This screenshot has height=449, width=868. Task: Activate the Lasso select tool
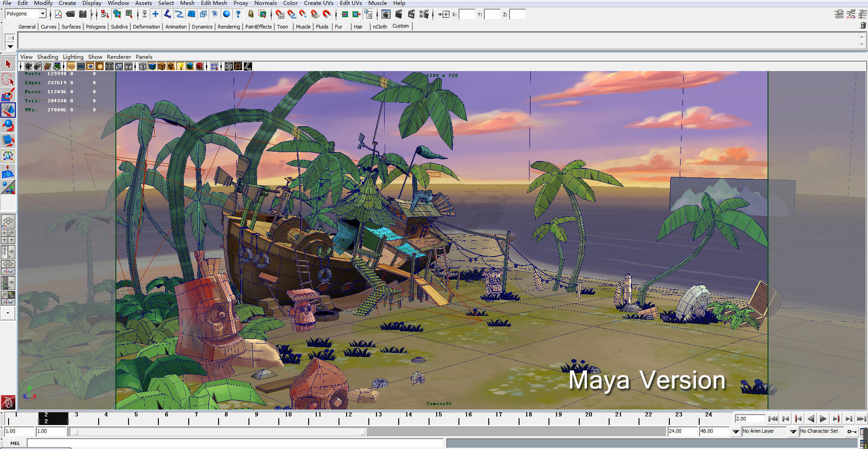8,80
